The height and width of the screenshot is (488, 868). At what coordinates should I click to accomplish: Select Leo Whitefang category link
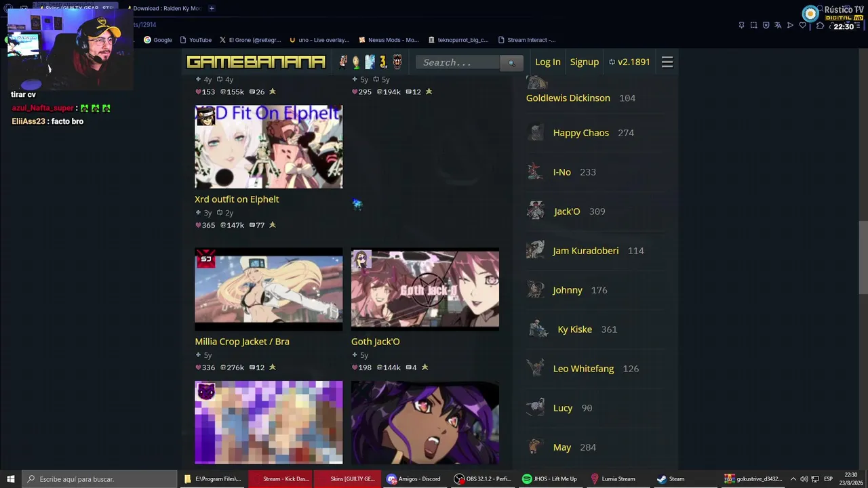584,369
